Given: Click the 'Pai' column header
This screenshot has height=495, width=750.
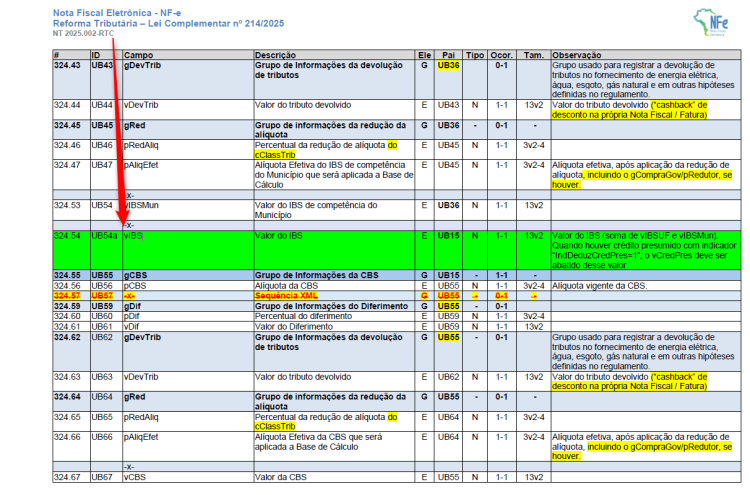Looking at the screenshot, I should coord(448,55).
